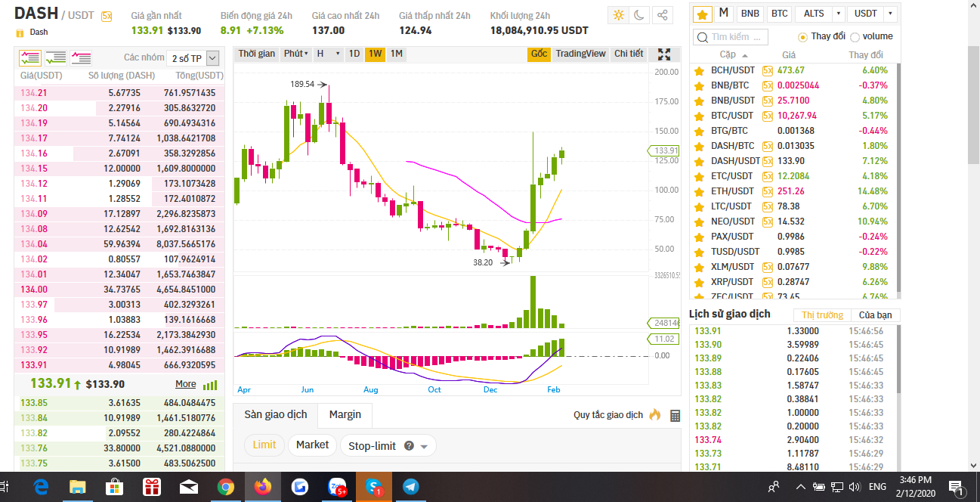
Task: Select the volume radio button
Action: pyautogui.click(x=855, y=37)
